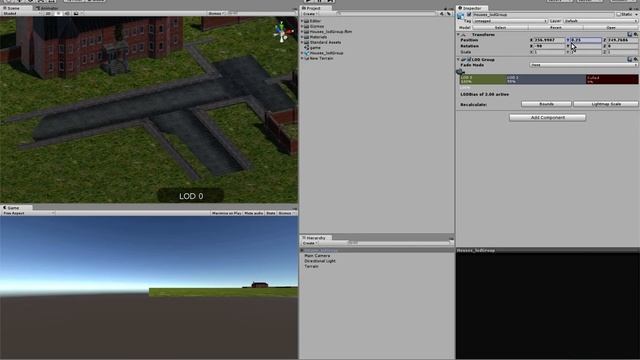Click the Position Z field
This screenshot has width=640, height=360.
pos(623,40)
